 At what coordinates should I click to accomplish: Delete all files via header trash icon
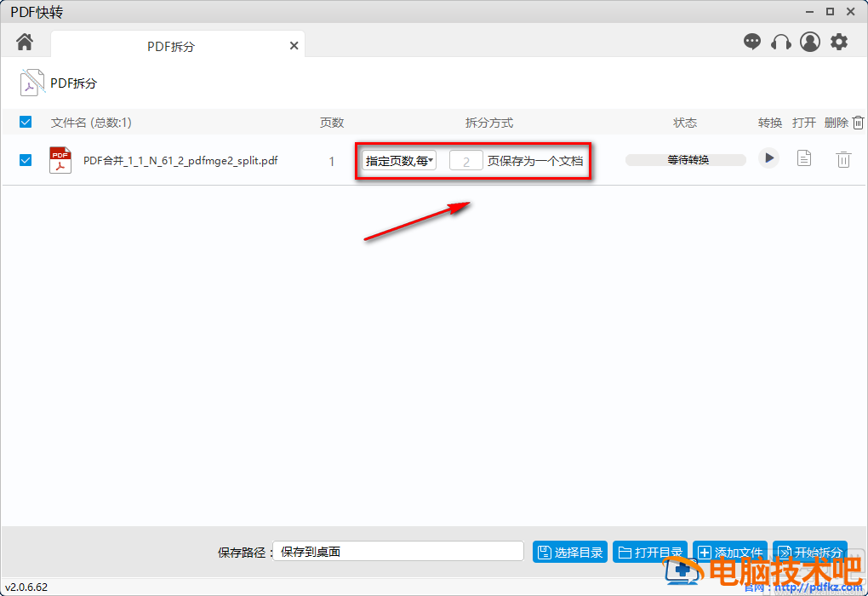[x=858, y=123]
